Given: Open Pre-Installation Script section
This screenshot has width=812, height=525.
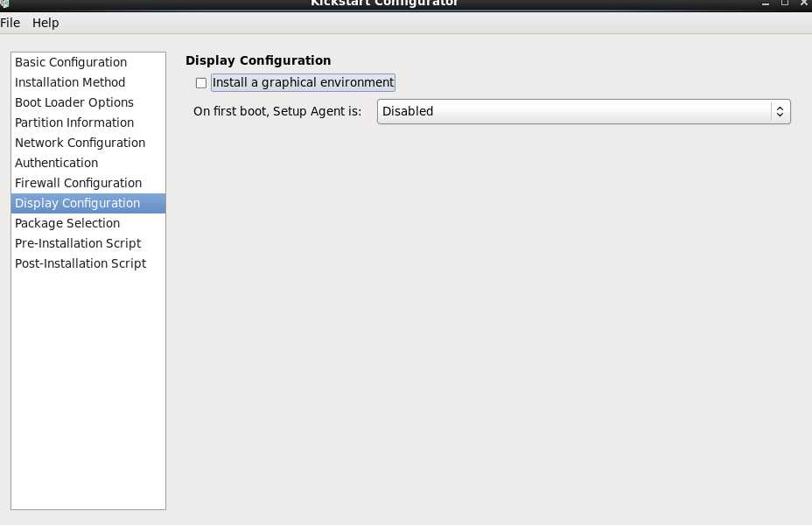Looking at the screenshot, I should coord(88,244).
